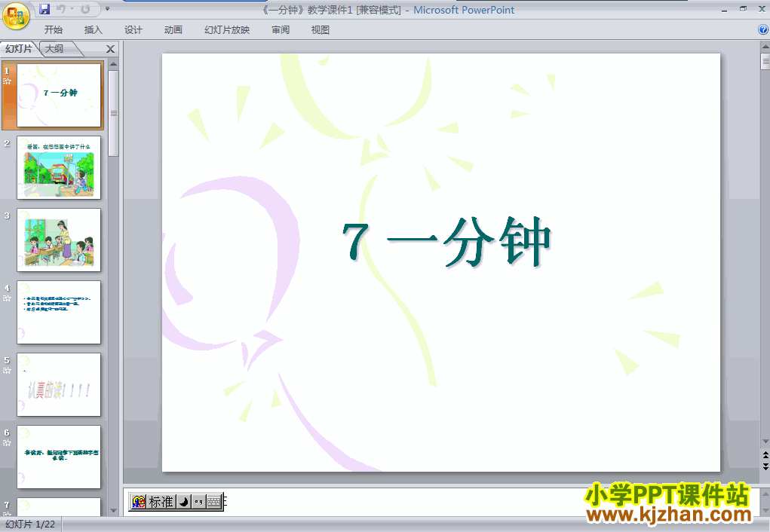This screenshot has width=770, height=532.
Task: Switch to the 大纲 outline tab
Action: click(x=54, y=48)
